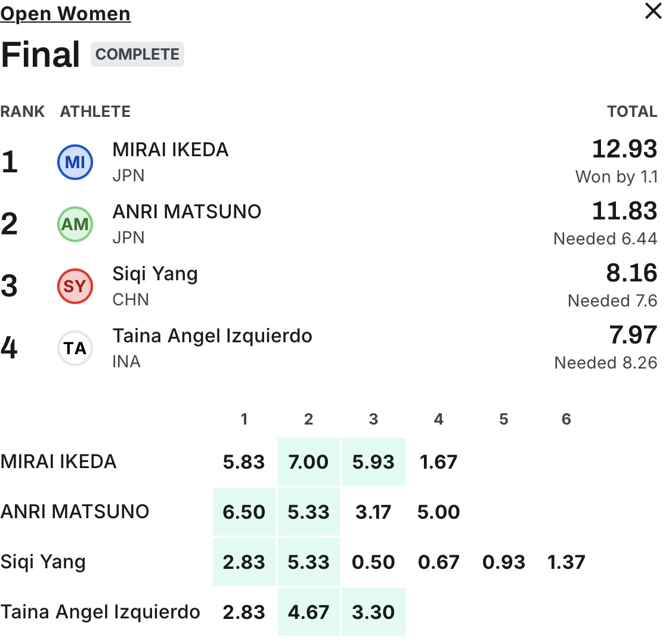Image resolution: width=669 pixels, height=644 pixels.
Task: Click Mirai Ikeda's 7.00 wave score
Action: 308,462
